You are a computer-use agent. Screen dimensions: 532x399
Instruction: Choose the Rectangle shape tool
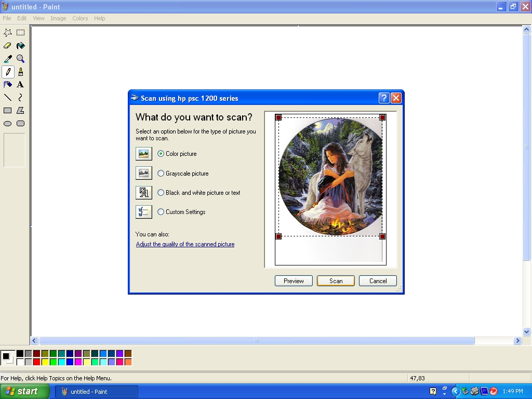click(x=7, y=111)
